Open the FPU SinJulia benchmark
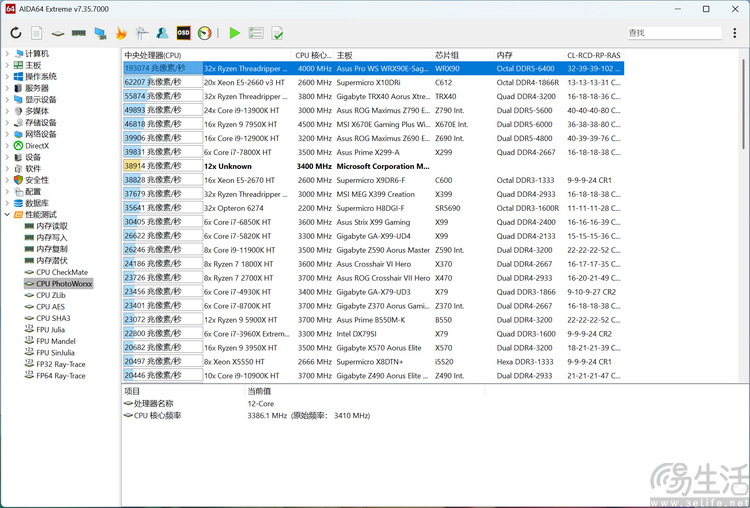This screenshot has height=508, width=750. (50, 353)
